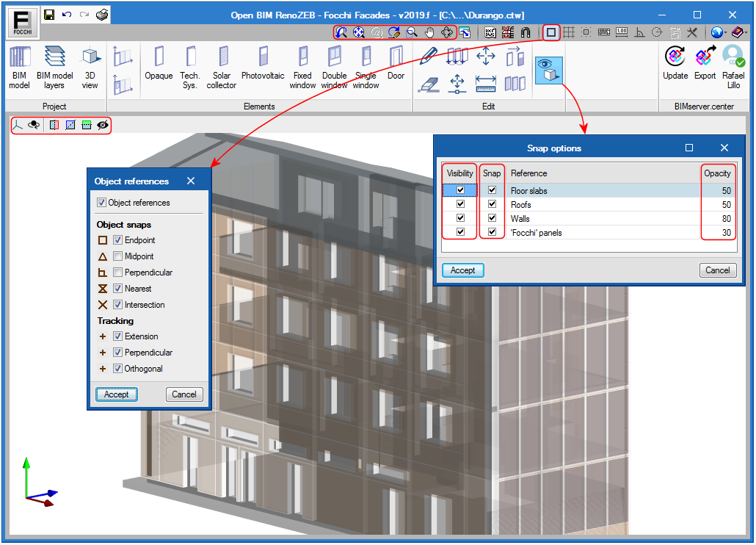Toggle the Object references checkbox
756x545 pixels.
point(101,203)
